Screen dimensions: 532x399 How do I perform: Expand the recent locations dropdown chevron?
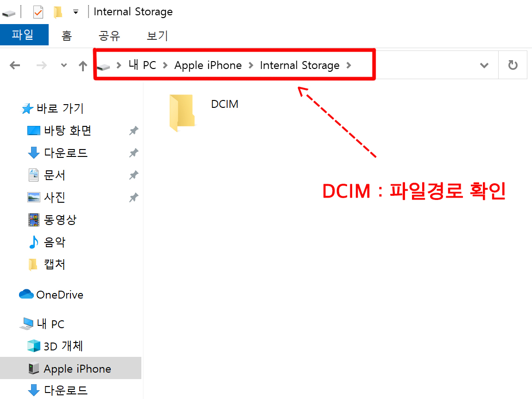click(x=63, y=65)
